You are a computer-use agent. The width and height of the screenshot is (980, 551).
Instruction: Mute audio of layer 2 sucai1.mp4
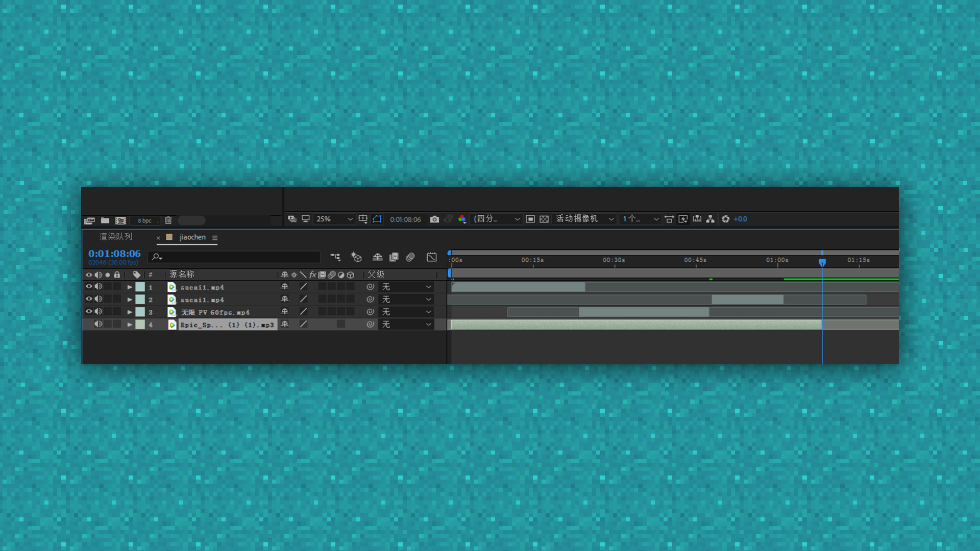point(99,299)
